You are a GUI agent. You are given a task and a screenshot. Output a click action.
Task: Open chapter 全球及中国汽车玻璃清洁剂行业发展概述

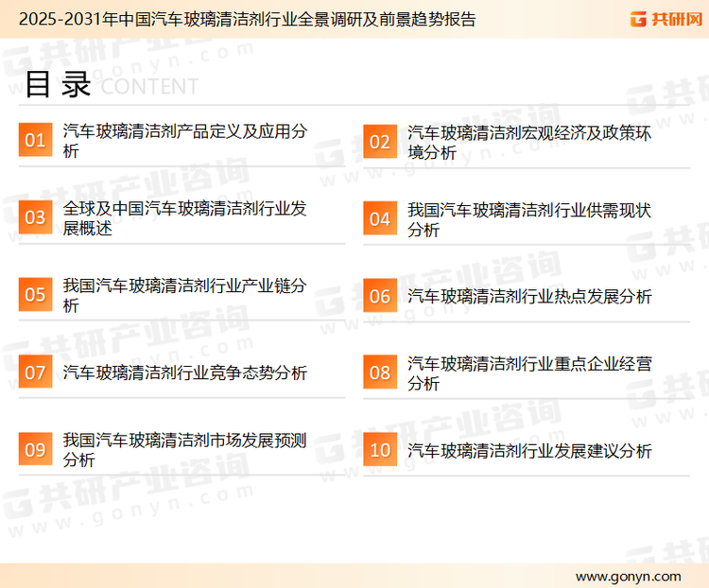tap(184, 218)
